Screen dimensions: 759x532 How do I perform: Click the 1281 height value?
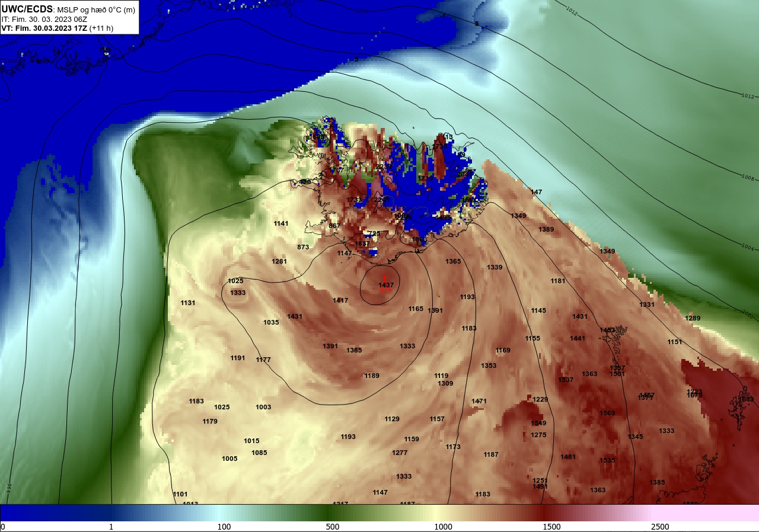click(x=279, y=261)
